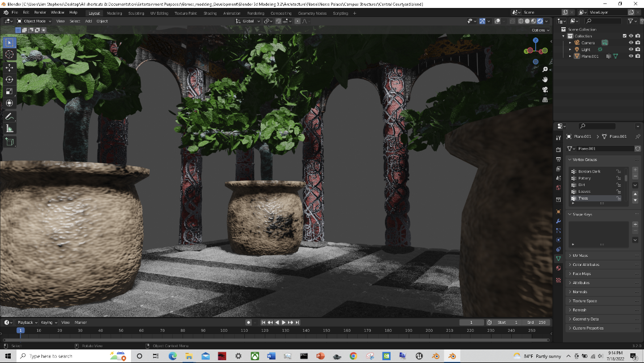Open the Material properties tab
Screen dimensions: 644x363
558,268
